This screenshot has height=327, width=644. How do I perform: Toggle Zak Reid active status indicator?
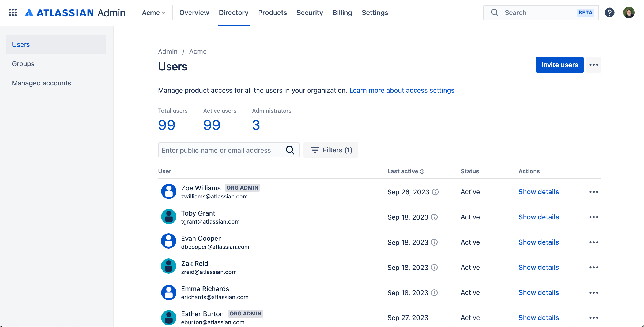[470, 267]
